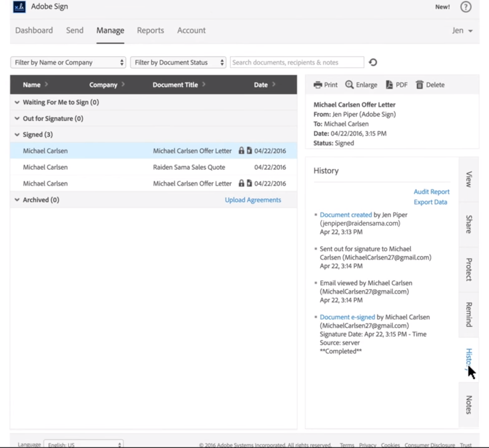
Task: Click the Raiden Sama row date 04/22/2016
Action: 270,167
